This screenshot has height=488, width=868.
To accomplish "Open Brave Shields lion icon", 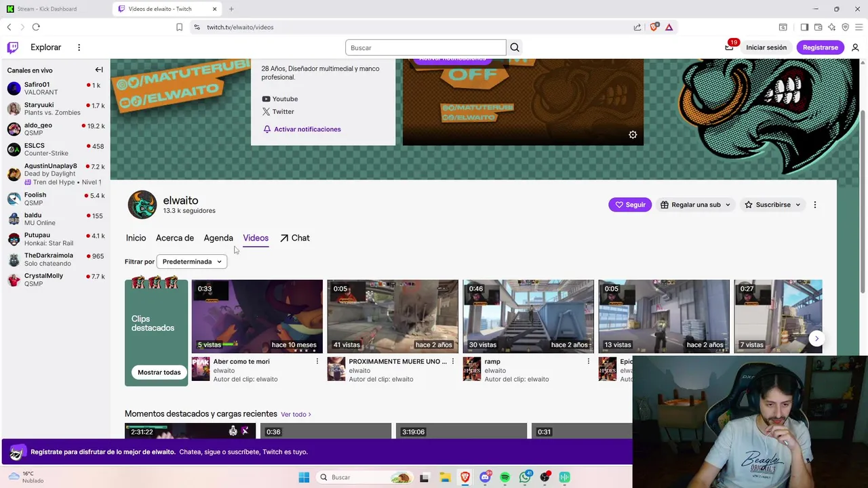I will coord(654,27).
